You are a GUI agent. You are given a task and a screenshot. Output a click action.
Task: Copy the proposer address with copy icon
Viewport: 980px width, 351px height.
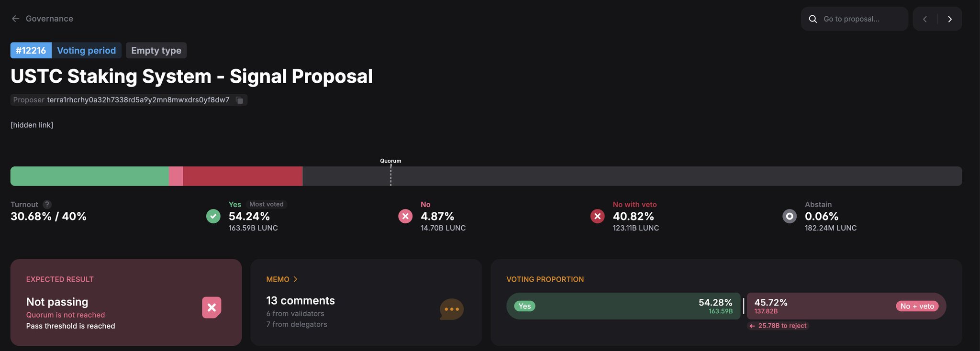click(x=240, y=100)
